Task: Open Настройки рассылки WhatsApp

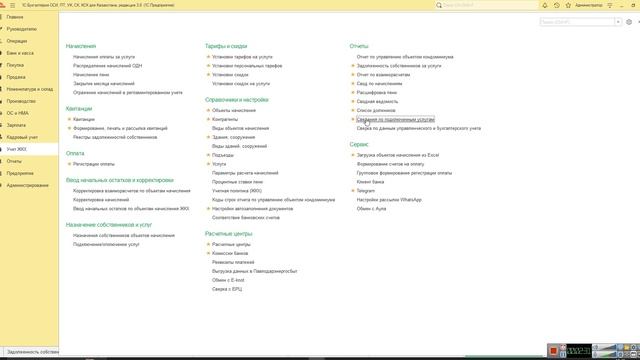Action: [389, 200]
